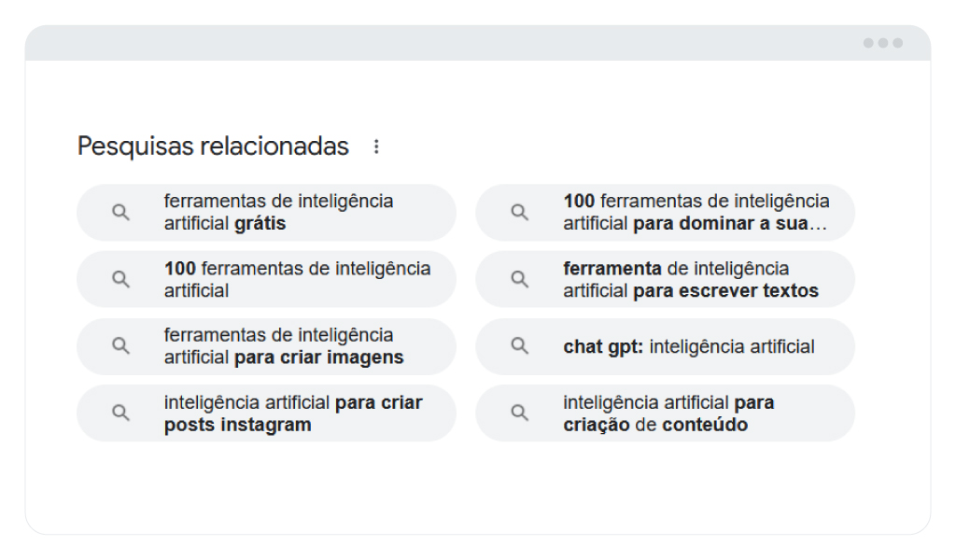Choose 'para criação de conteúdo' related search
This screenshot has height=560, width=956.
tap(665, 413)
